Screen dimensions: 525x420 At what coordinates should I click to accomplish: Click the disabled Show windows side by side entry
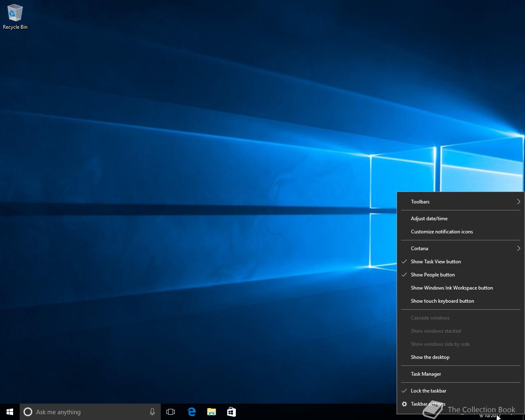point(461,344)
